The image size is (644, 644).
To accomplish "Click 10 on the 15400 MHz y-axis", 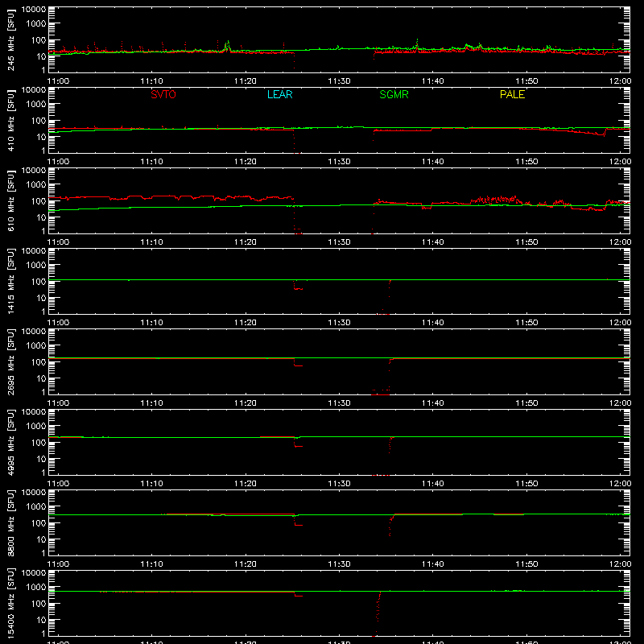I will 41,620.
